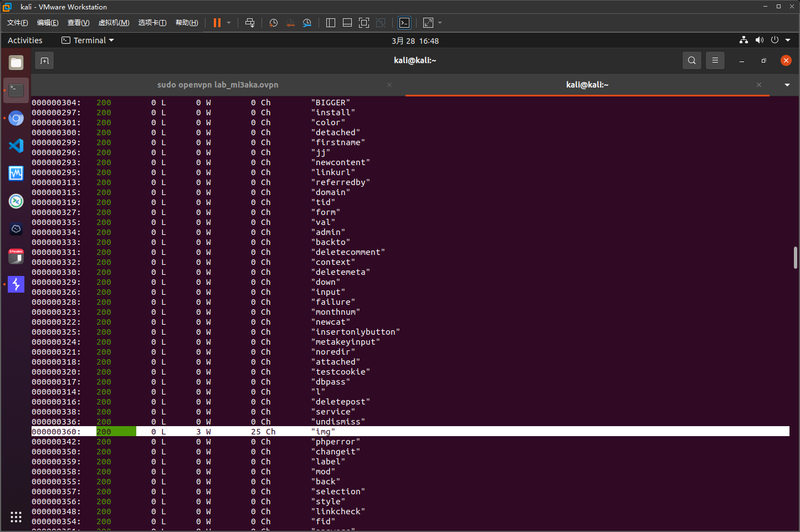Open the 选项卡(T) menu
Viewport: 800px width, 532px height.
pos(152,23)
